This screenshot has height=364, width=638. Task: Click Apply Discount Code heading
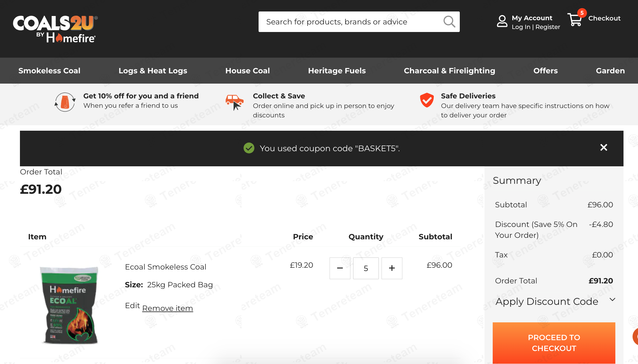[547, 301]
